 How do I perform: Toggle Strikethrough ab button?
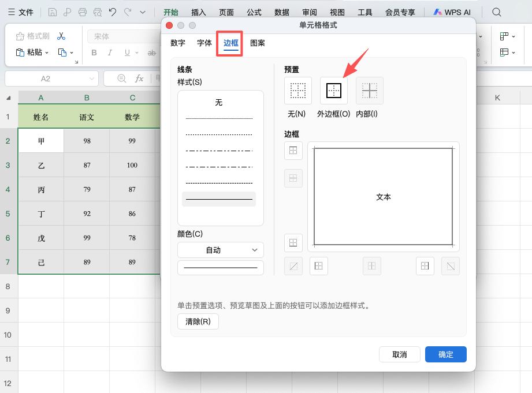152,53
